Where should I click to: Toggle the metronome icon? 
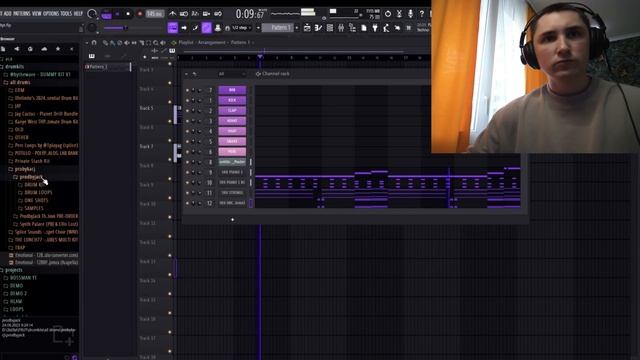(x=173, y=14)
